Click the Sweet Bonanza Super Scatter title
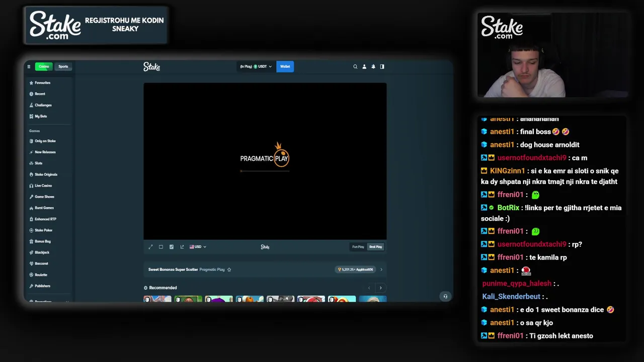Viewport: 644px width, 362px height. [x=173, y=269]
